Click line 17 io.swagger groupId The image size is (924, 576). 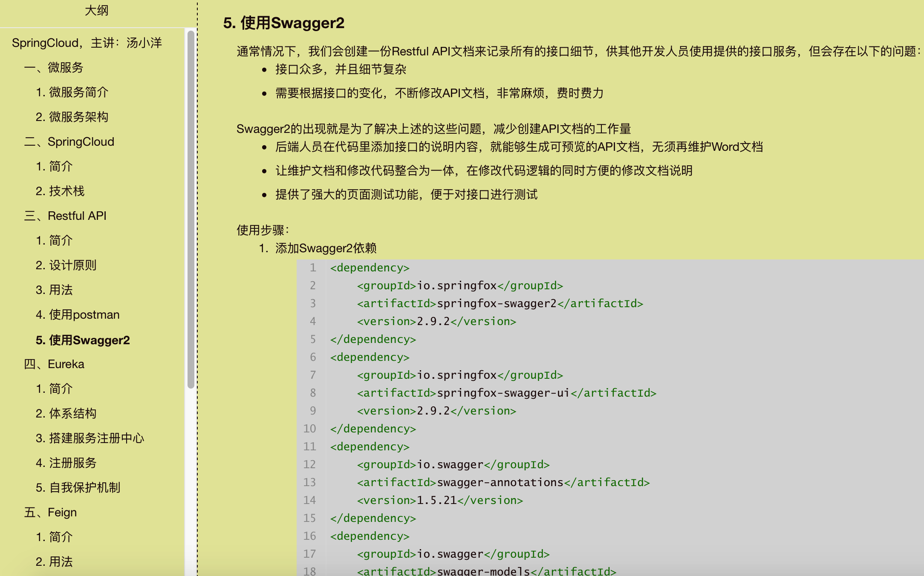click(x=453, y=554)
